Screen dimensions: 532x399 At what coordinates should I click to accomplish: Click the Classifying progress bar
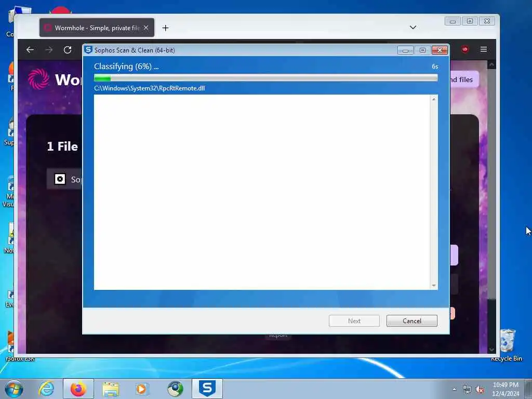[x=265, y=78]
